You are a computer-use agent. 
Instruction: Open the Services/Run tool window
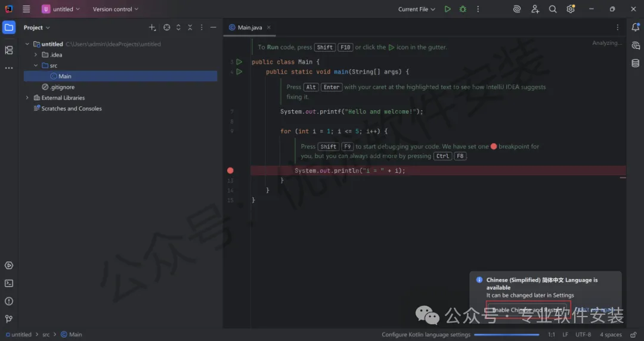click(8, 265)
